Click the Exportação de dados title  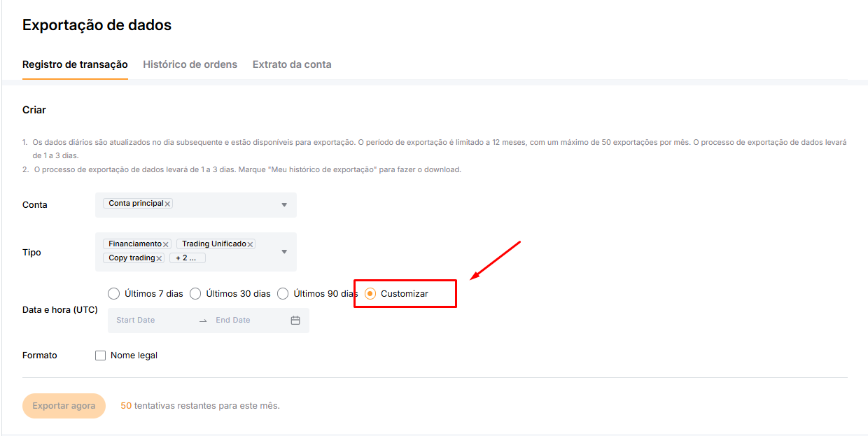(97, 25)
